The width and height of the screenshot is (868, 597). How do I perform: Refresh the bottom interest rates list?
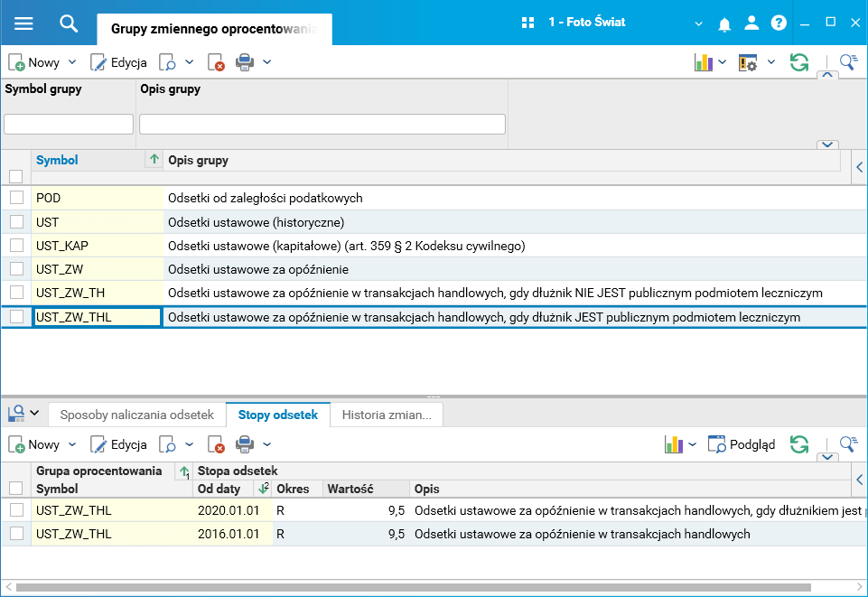tap(798, 445)
